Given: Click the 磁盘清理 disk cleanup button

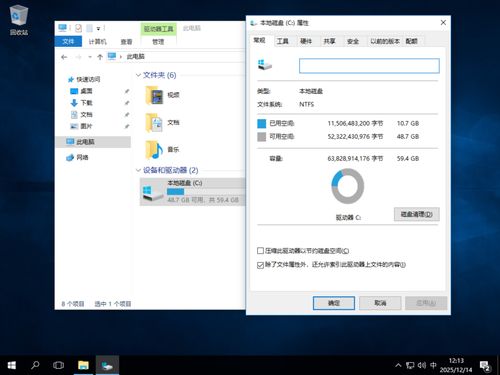Looking at the screenshot, I should [417, 214].
